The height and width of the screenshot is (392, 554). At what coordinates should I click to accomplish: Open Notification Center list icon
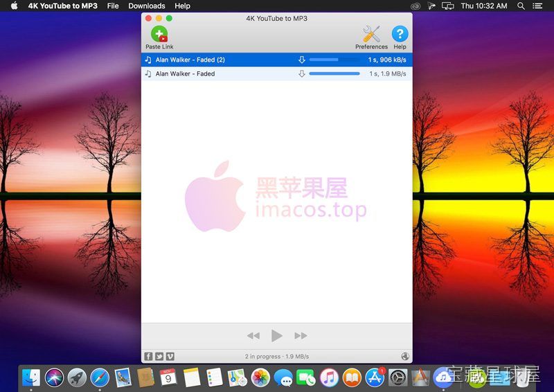537,6
